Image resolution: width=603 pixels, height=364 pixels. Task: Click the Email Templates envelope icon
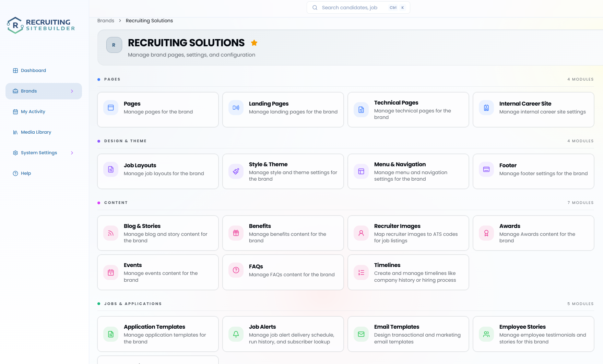coord(361,334)
